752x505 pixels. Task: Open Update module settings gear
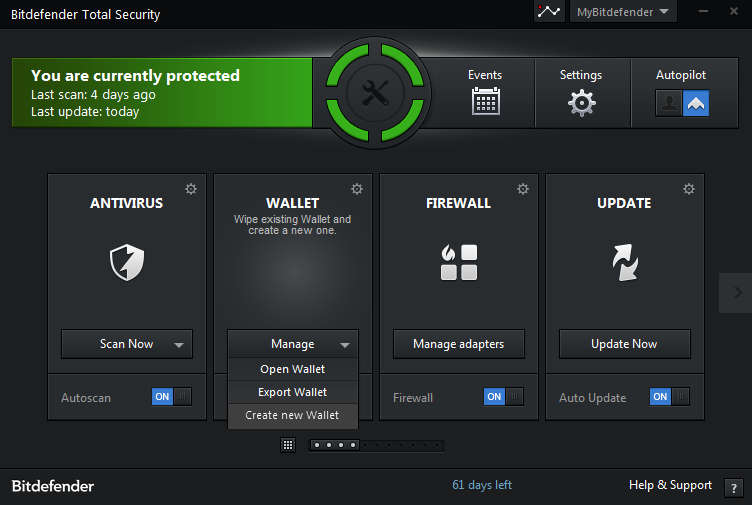(689, 189)
